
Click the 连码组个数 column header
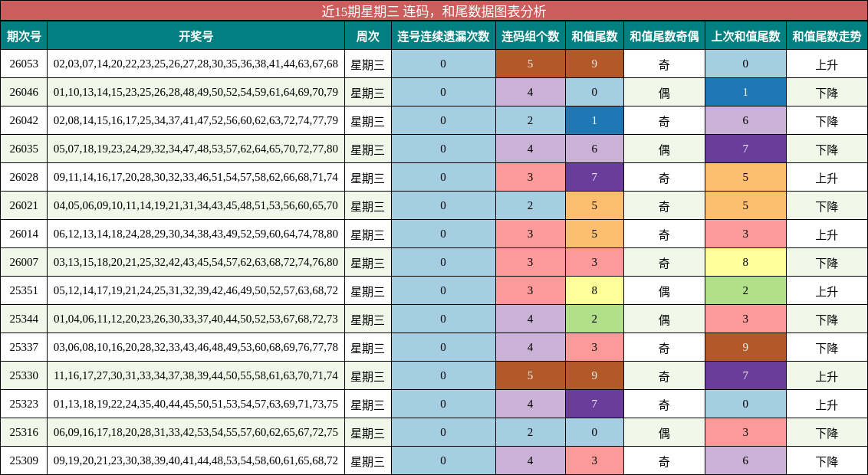pyautogui.click(x=528, y=35)
